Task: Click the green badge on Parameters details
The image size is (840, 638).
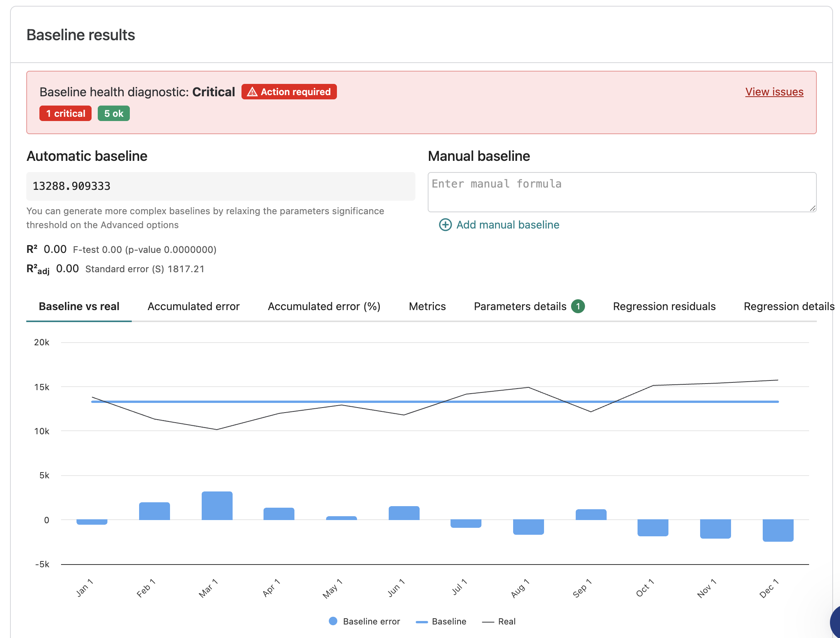Action: point(578,306)
